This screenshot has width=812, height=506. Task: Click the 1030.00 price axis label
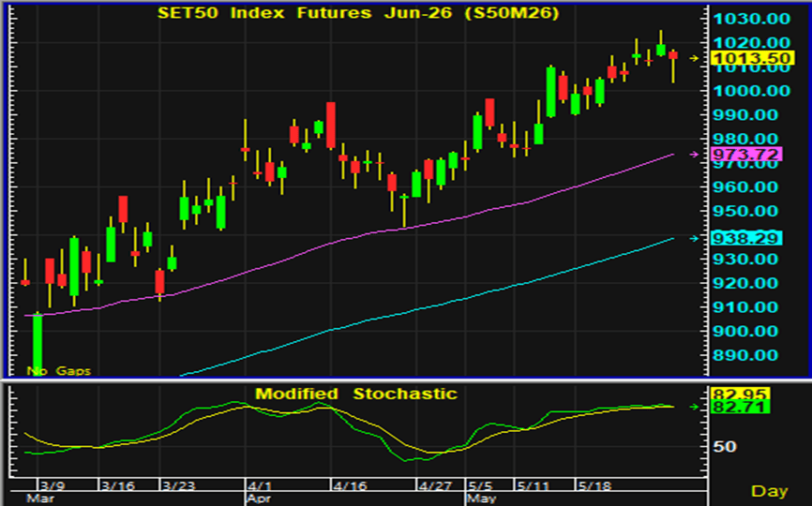coord(752,19)
